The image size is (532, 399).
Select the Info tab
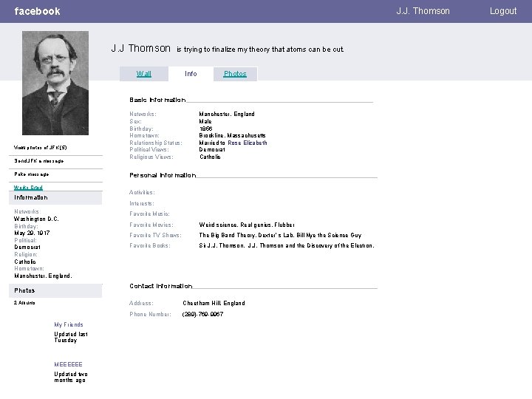point(191,74)
